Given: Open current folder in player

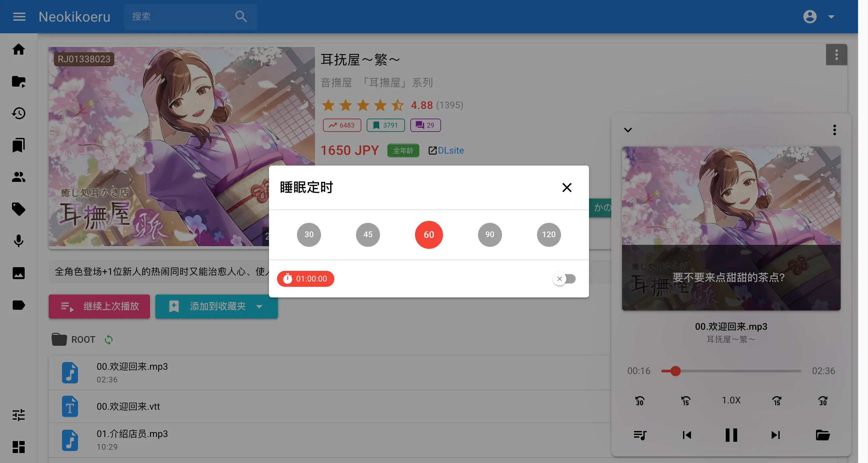Looking at the screenshot, I should 823,435.
